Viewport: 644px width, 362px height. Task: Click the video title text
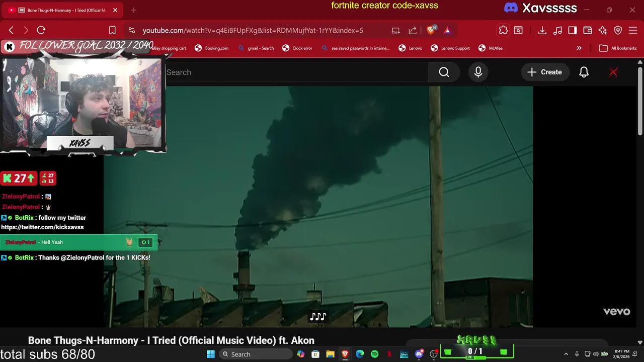(x=171, y=340)
